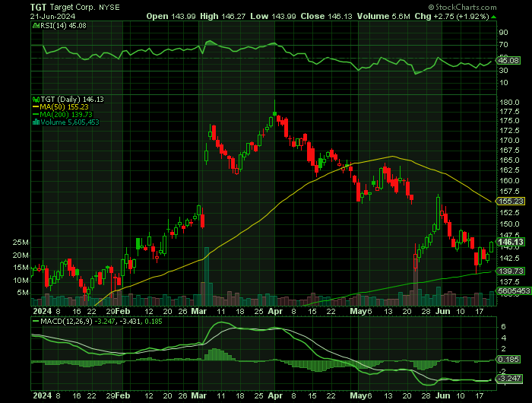
Task: Click 'Jun' on the price panel date axis
Action: pyautogui.click(x=443, y=311)
